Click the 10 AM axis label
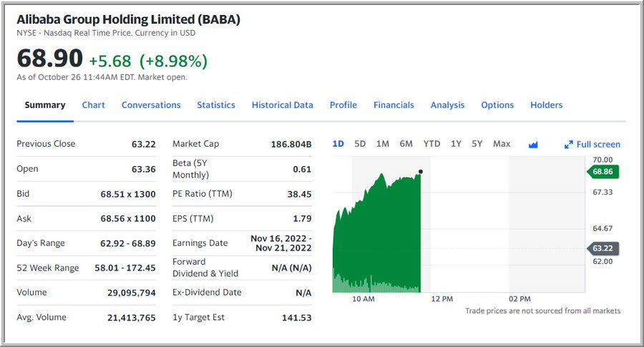Screen dimensions: 644x347 [x=364, y=299]
